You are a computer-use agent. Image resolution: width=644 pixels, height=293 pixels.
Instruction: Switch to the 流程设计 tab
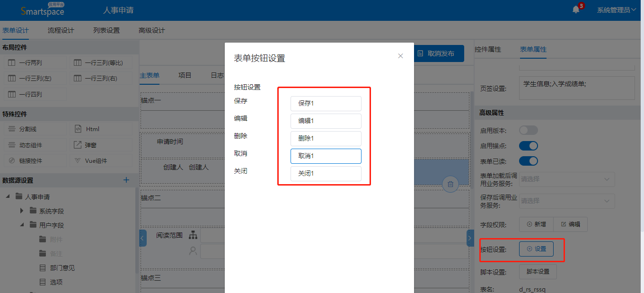click(x=61, y=30)
